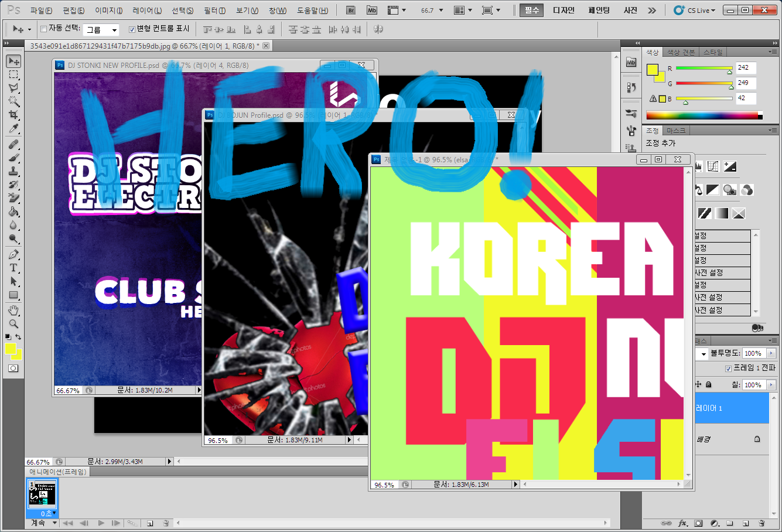
Task: Uncheck 변형 컨트롤 표시 option
Action: [131, 29]
